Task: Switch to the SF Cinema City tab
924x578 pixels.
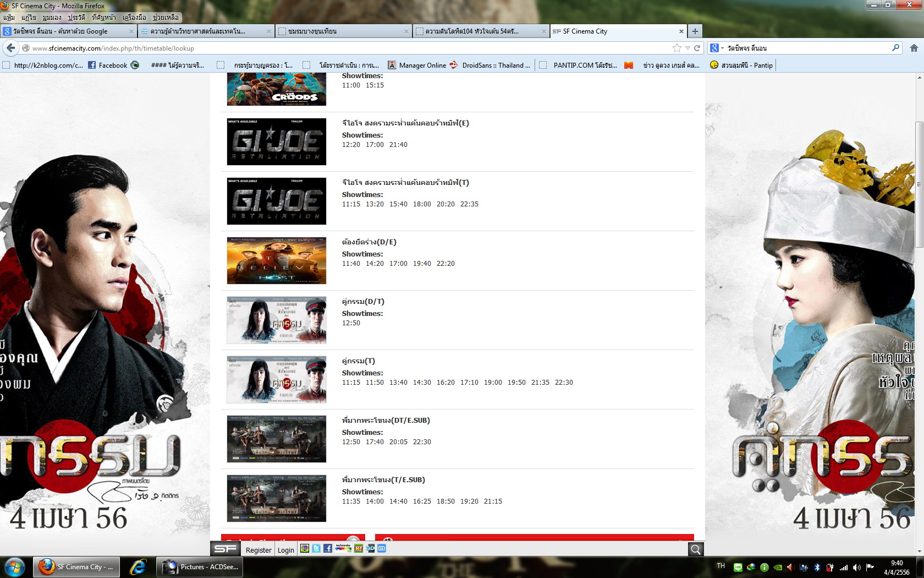Action: (x=618, y=31)
